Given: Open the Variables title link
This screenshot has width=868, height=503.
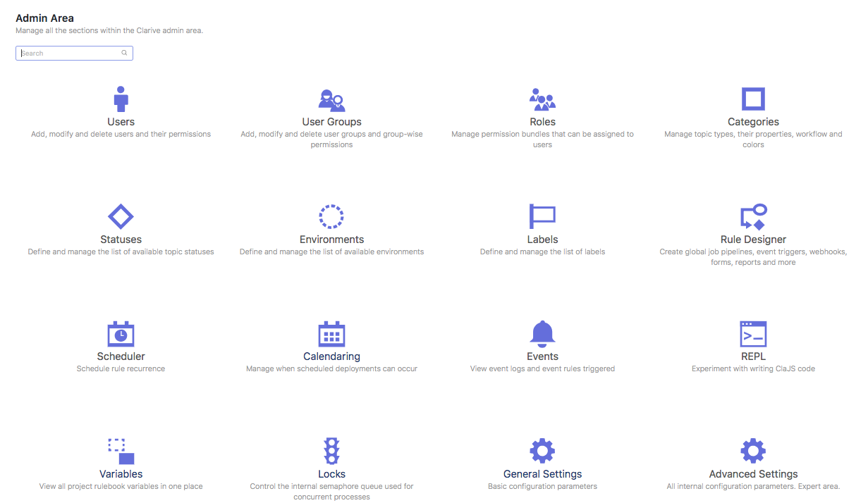Looking at the screenshot, I should [121, 474].
